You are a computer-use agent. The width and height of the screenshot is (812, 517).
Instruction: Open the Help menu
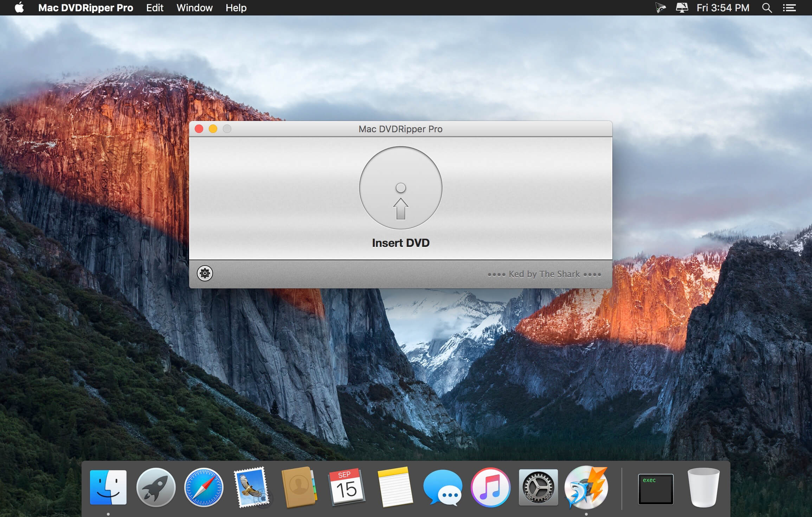click(x=236, y=8)
